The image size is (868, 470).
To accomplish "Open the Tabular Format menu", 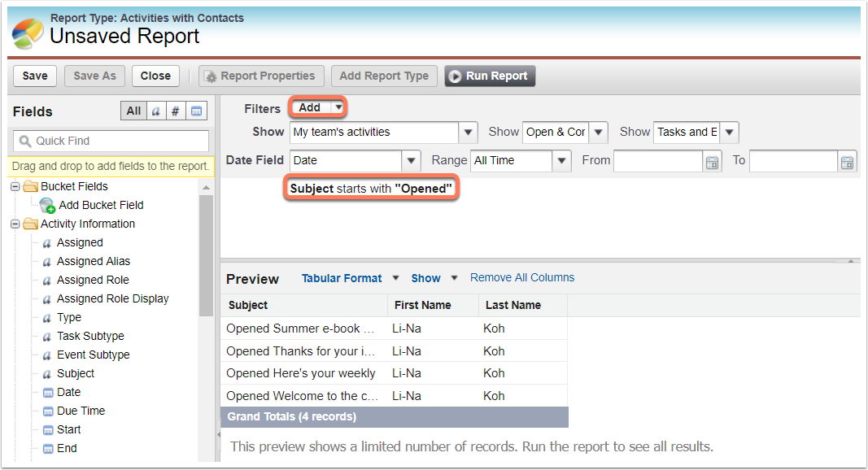I will tap(349, 278).
